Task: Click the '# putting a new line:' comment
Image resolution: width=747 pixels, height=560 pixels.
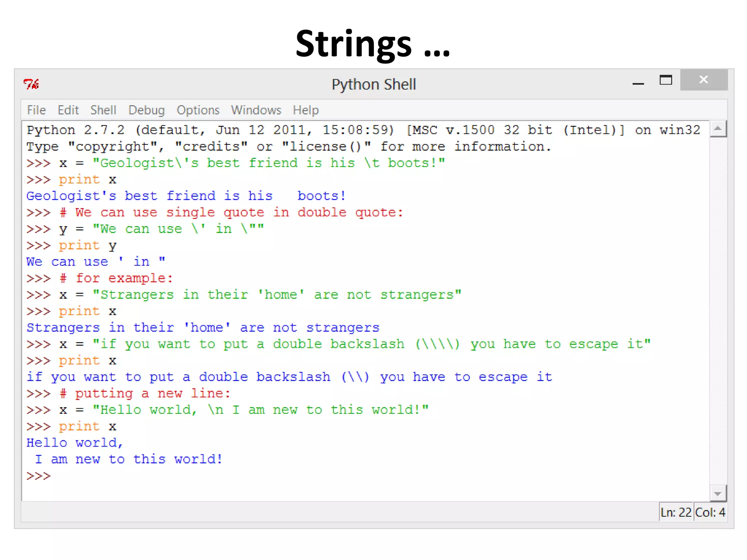Action: coord(145,394)
